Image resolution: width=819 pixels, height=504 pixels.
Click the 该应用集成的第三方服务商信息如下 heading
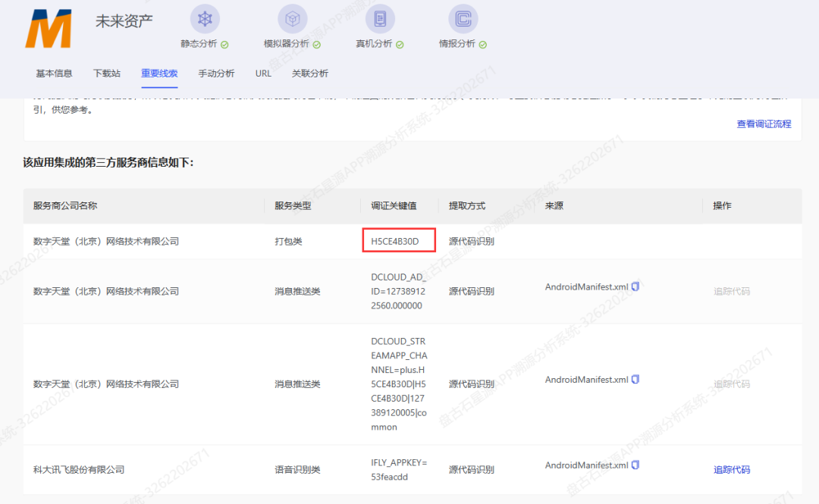coord(108,162)
